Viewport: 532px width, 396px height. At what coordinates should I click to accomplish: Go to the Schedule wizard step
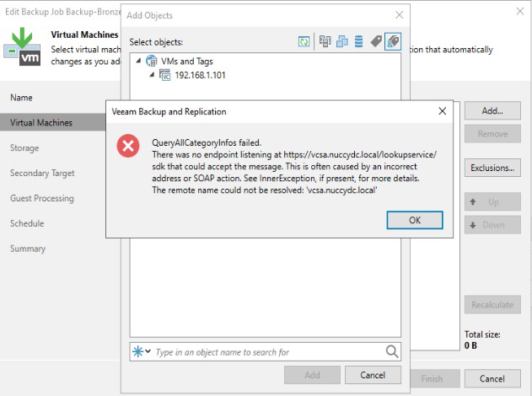[x=27, y=223]
